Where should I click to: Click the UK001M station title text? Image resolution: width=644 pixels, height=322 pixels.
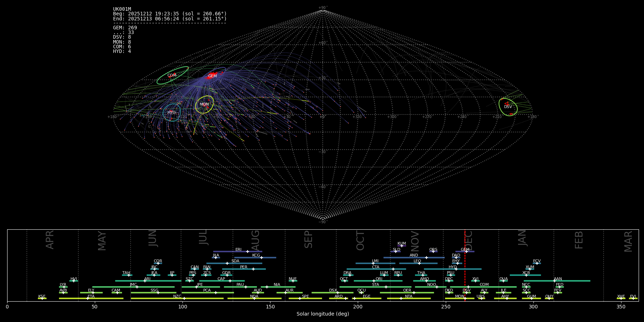click(x=122, y=9)
